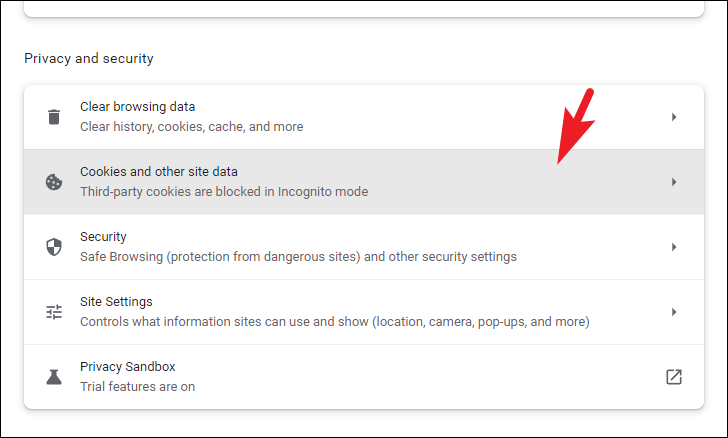Screen dimensions: 728x438
Task: Click the Privacy Sandbox title
Action: [128, 367]
